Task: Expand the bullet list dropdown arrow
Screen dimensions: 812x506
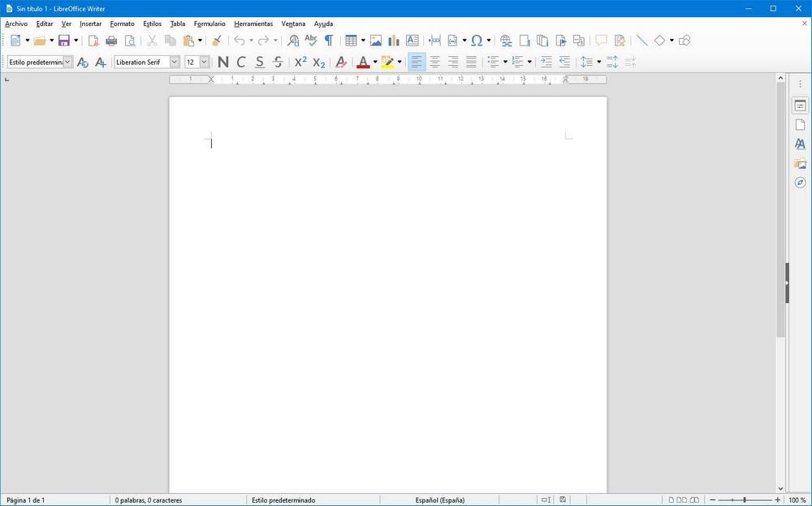Action: (x=505, y=63)
